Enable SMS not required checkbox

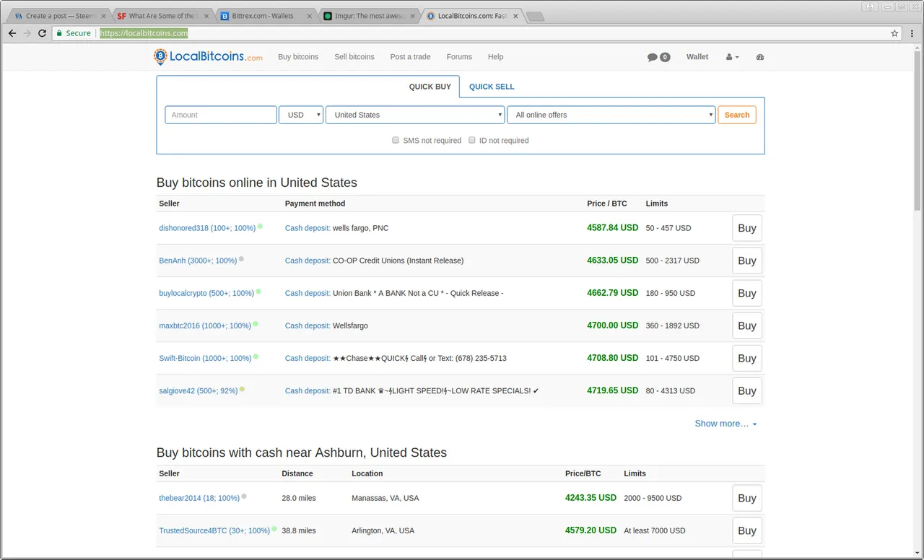pyautogui.click(x=396, y=140)
